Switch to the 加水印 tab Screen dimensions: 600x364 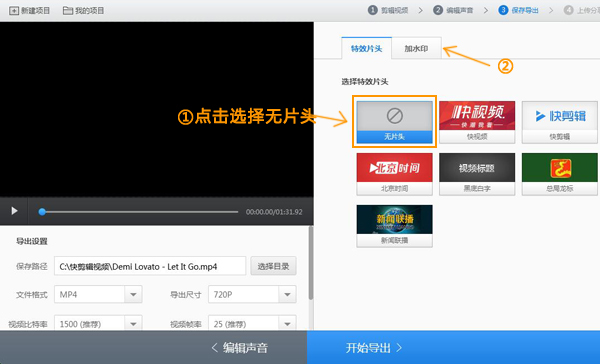point(416,49)
